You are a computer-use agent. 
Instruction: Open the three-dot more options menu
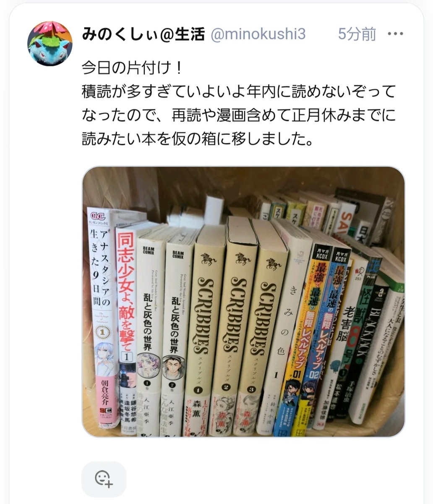(396, 34)
